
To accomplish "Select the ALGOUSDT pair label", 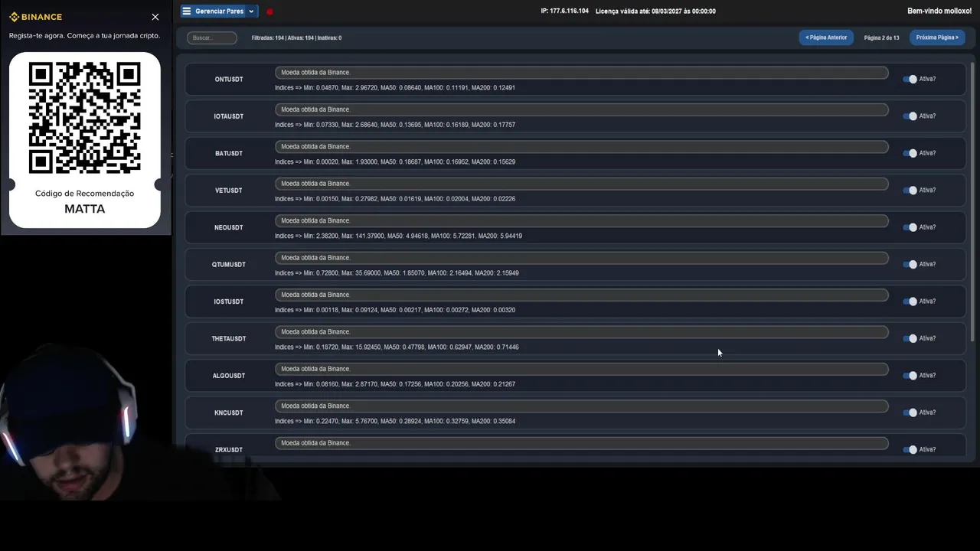I will (x=229, y=376).
